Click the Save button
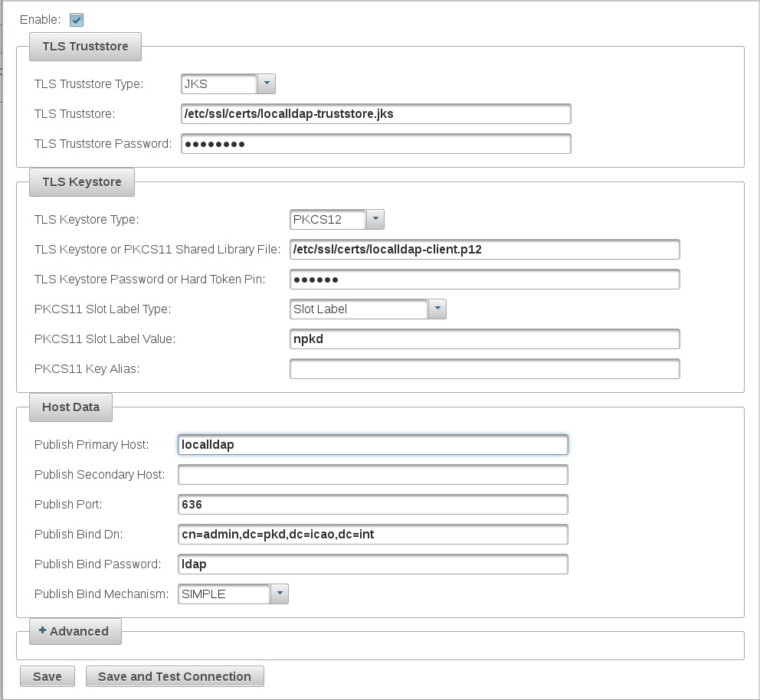760x700 pixels. point(47,676)
